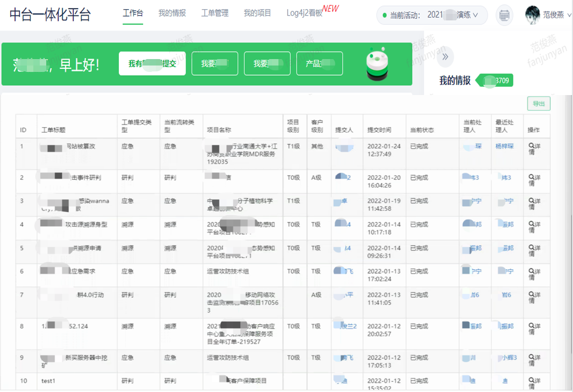Click the white 我有...提交 button
Screen dimensions: 573x392
(152, 63)
